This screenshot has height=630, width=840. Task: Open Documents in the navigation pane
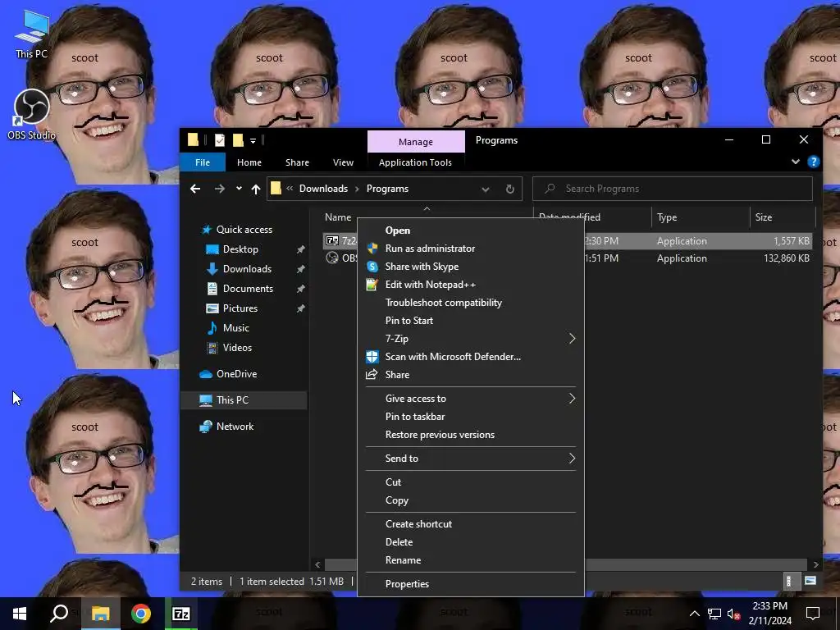pos(248,289)
